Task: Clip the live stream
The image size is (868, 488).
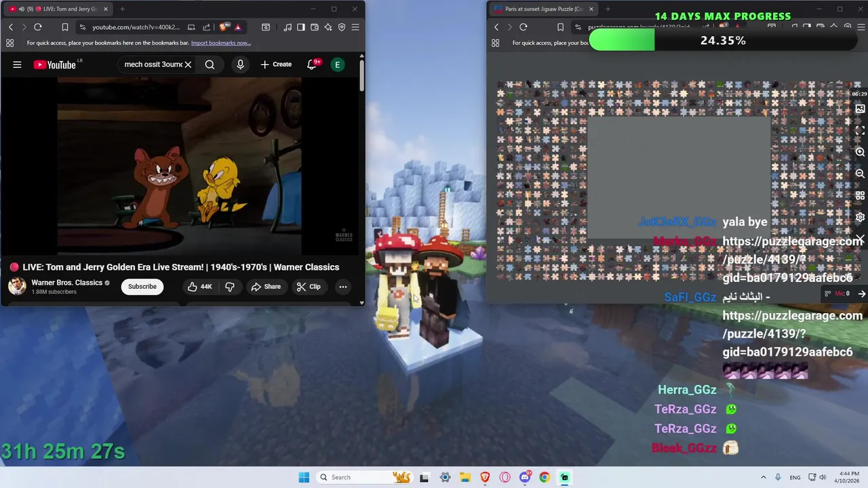Action: pos(309,287)
